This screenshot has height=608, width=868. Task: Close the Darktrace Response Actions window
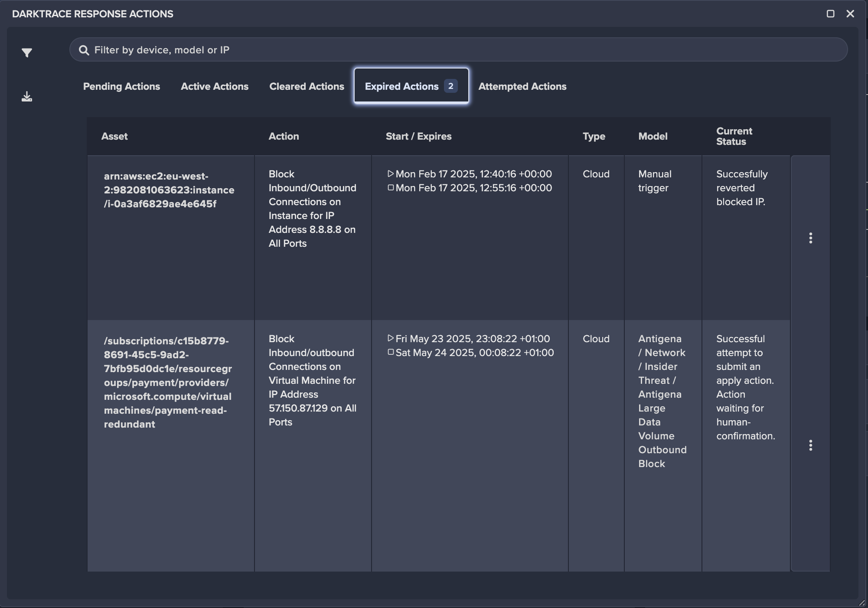(x=850, y=14)
